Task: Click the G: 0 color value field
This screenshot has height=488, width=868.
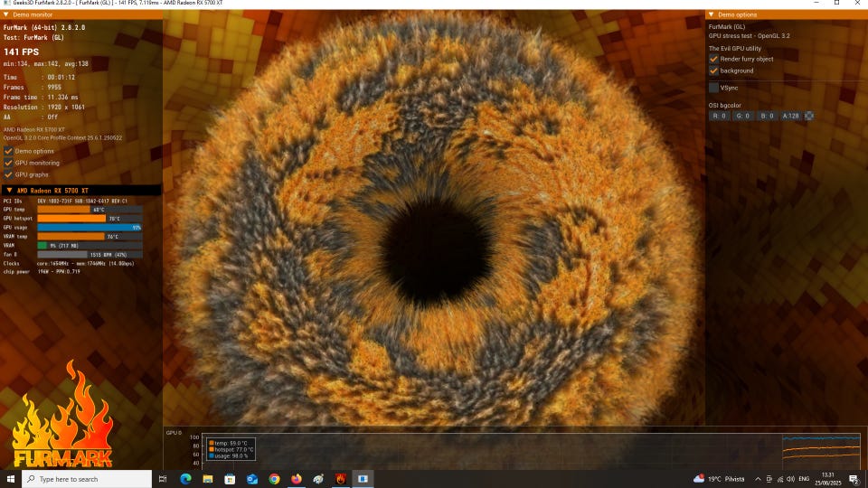Action: pyautogui.click(x=743, y=116)
